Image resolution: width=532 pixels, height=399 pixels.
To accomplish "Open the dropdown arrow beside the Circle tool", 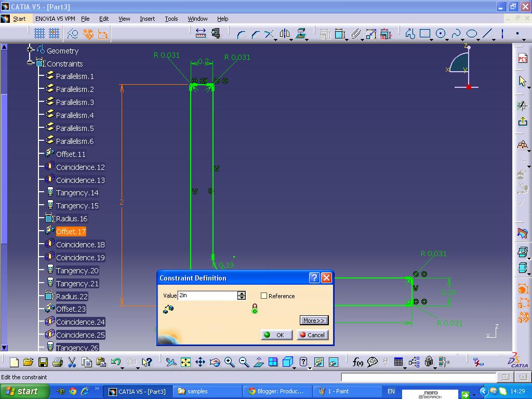I will pyautogui.click(x=447, y=40).
